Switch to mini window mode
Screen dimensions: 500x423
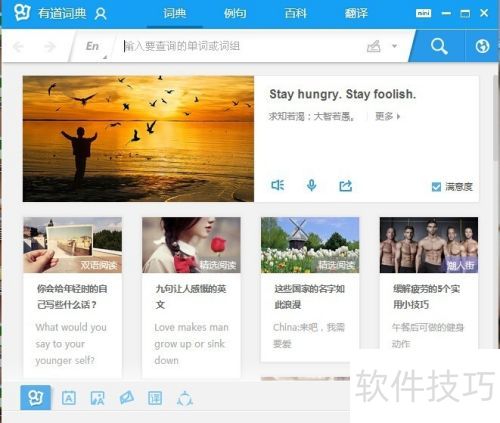(423, 13)
